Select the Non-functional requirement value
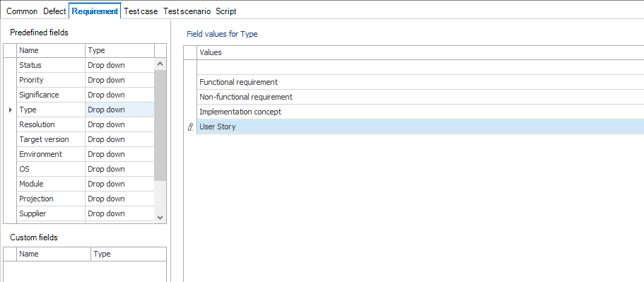This screenshot has width=644, height=282. pyautogui.click(x=420, y=97)
